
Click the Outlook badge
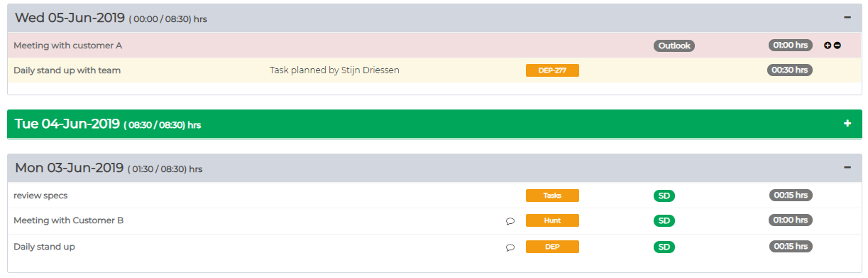pos(674,46)
